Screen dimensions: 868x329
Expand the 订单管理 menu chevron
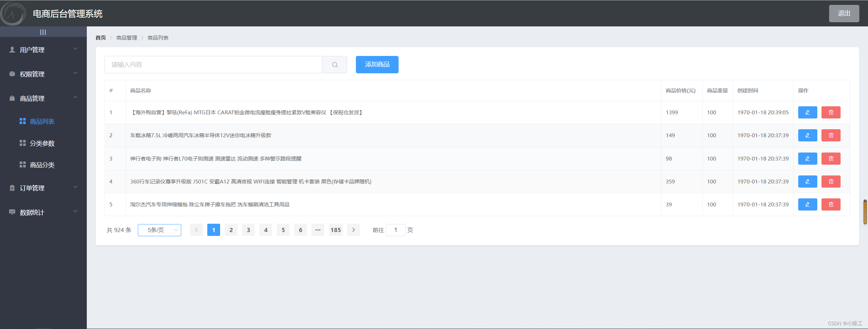76,187
